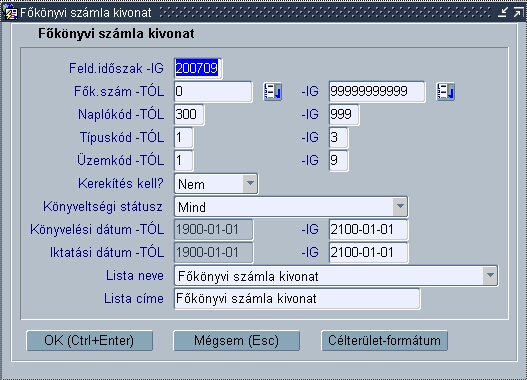Click the Könyveltségi státusz label
This screenshot has height=380, width=527.
tap(103, 207)
